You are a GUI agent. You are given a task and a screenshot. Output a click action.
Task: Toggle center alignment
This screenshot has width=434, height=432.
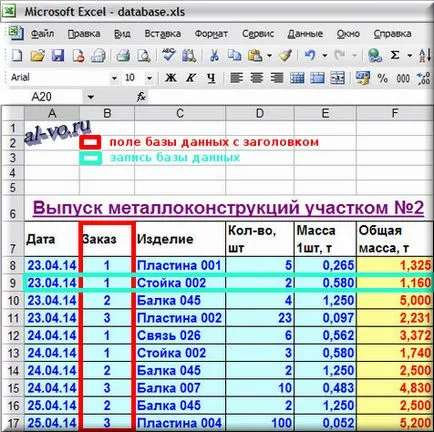tap(257, 78)
